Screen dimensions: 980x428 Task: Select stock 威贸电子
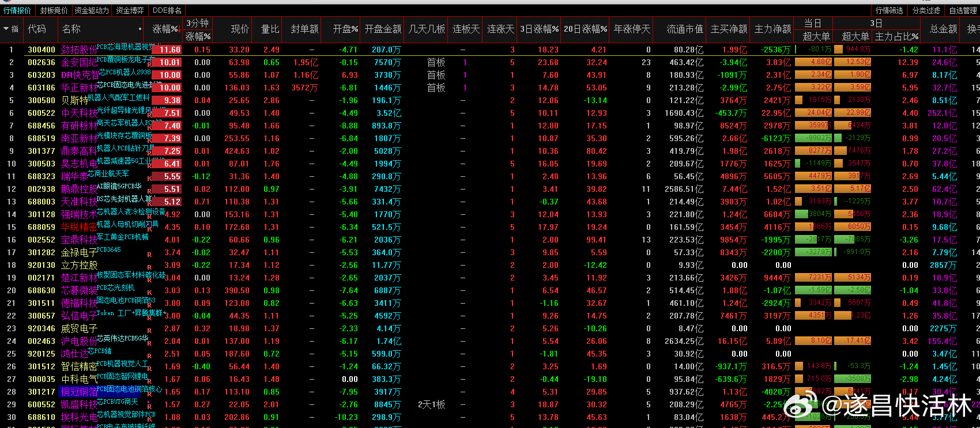79,329
